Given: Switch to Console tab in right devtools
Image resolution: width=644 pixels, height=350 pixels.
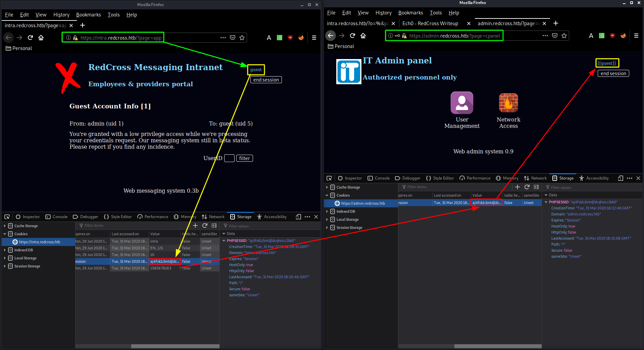Looking at the screenshot, I should click(379, 178).
